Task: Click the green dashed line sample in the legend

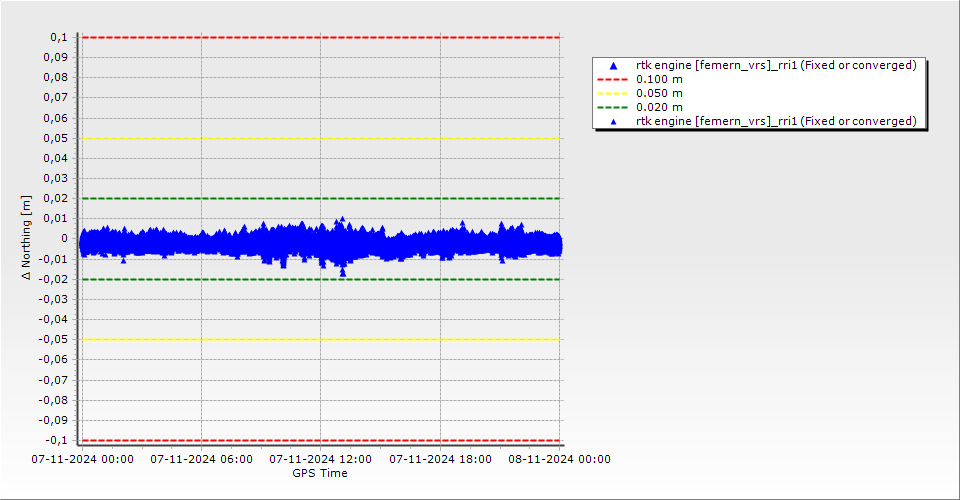Action: point(614,107)
